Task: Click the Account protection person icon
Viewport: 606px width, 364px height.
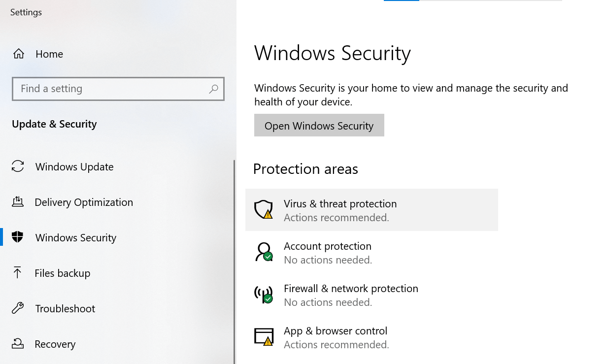Action: click(x=264, y=252)
